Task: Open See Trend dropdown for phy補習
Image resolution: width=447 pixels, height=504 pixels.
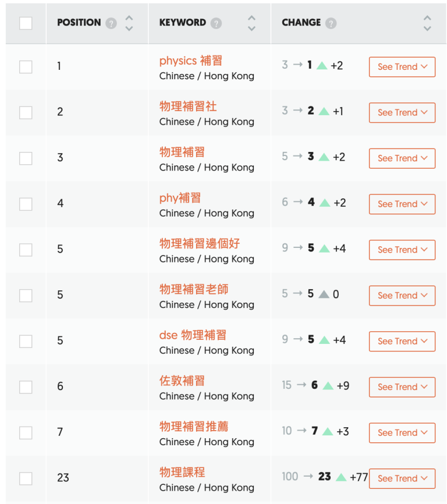Action: point(402,204)
